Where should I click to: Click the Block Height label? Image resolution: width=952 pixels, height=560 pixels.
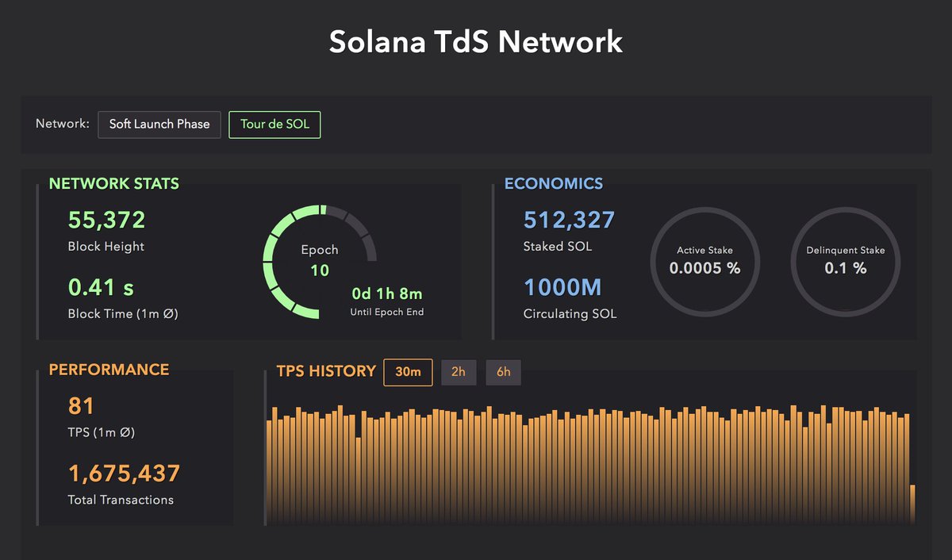[x=106, y=247]
